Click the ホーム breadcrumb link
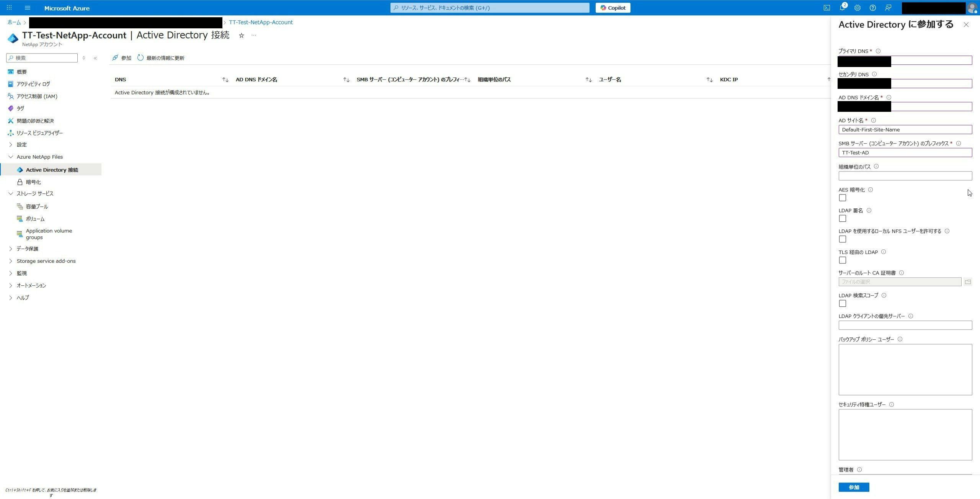Screen dimensions: 980x499 [14, 23]
